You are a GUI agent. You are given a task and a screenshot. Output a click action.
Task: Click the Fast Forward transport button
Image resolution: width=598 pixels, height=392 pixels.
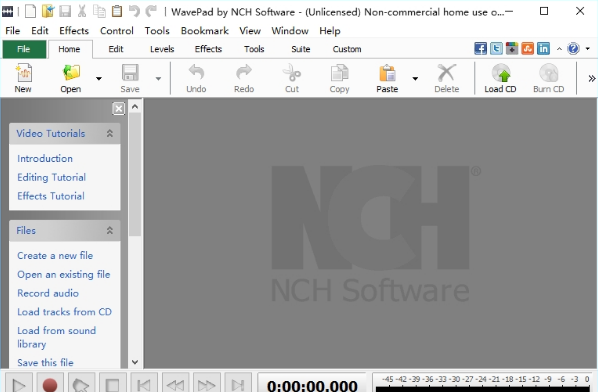pyautogui.click(x=206, y=383)
